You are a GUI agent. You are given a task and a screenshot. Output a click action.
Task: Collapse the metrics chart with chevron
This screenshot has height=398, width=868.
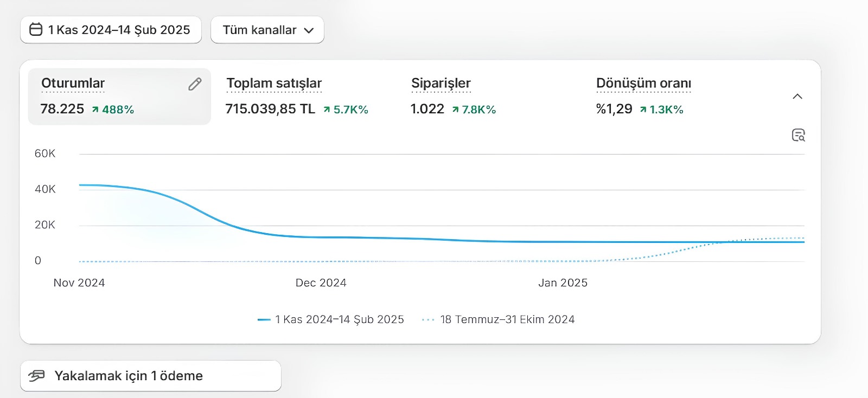coord(797,97)
